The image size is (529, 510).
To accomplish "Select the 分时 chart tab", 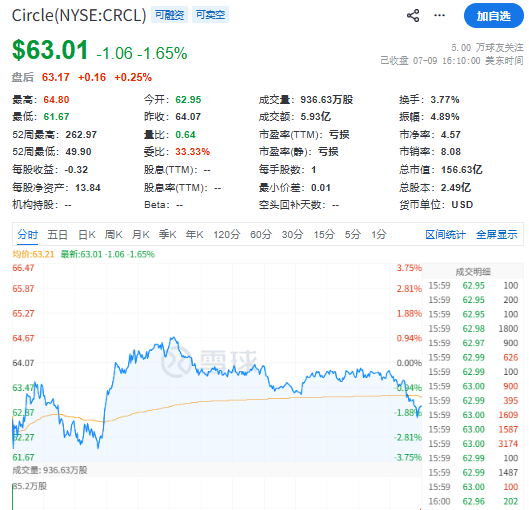I will pos(28,234).
